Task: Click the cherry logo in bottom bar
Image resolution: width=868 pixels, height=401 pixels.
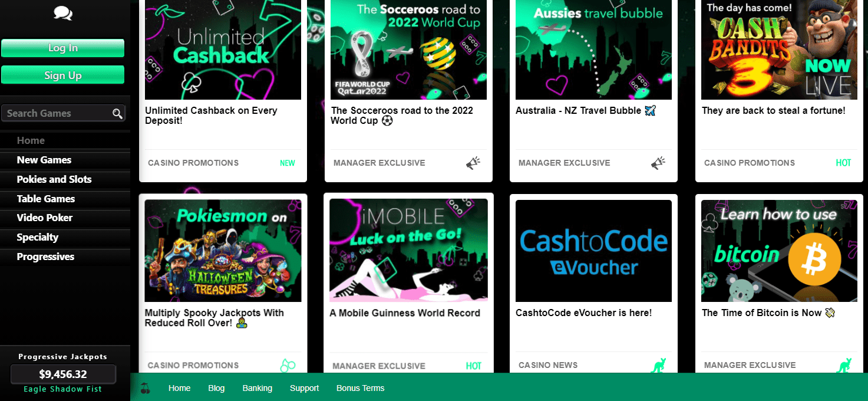Action: (145, 388)
